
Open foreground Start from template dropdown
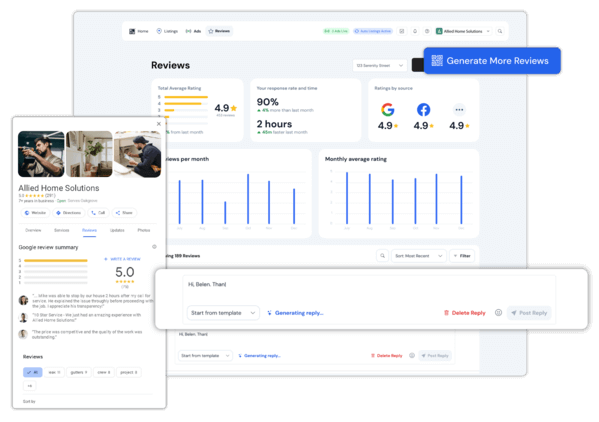coord(223,313)
